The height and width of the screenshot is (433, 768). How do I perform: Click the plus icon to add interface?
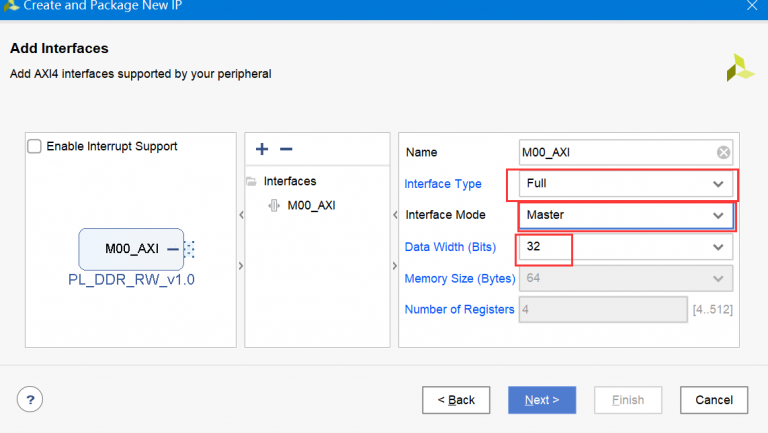262,149
